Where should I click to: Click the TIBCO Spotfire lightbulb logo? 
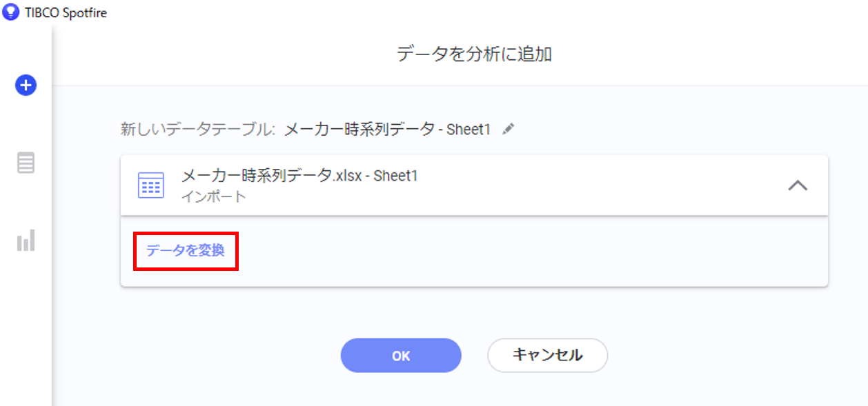(10, 12)
